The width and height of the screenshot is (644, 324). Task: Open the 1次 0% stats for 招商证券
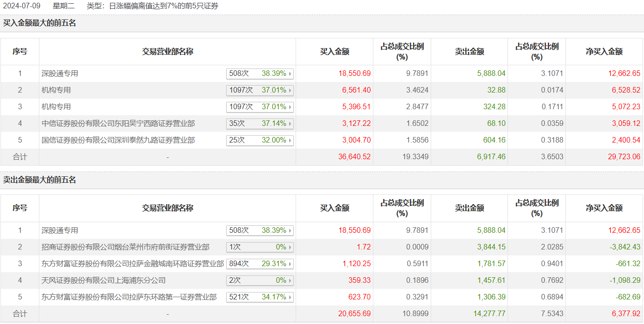260,247
